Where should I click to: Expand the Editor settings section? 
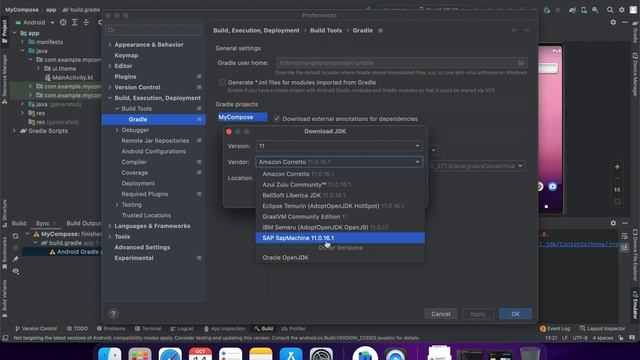[x=109, y=66]
